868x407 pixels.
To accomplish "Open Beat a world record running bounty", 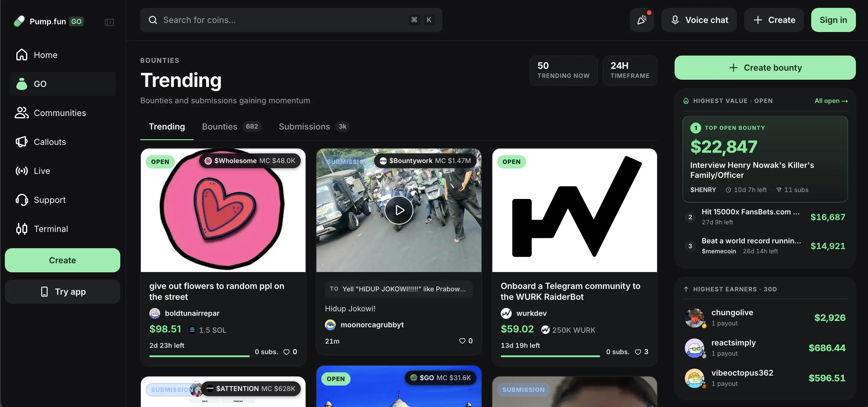I will point(765,246).
